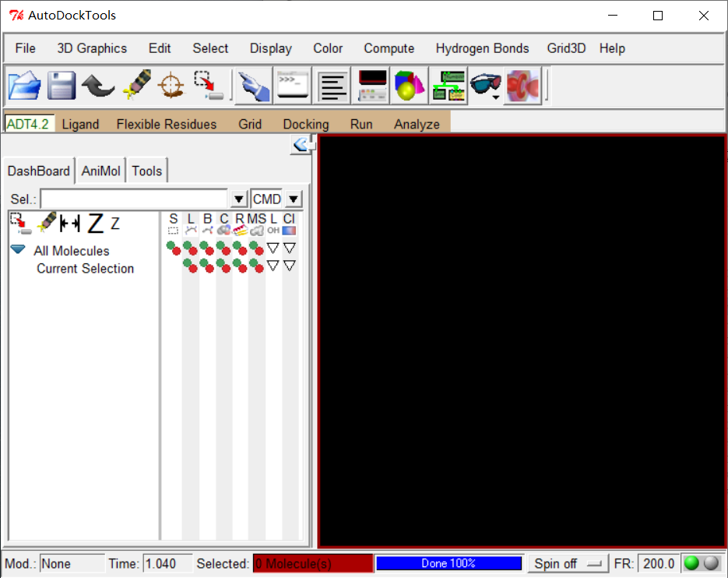Toggle Lines display for All Molecules
This screenshot has height=578, width=728.
189,248
